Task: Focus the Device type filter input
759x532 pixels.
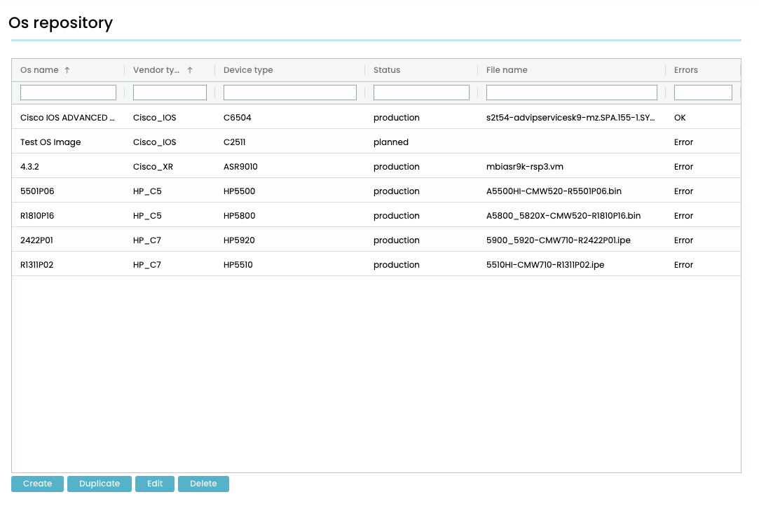Action: [289, 93]
